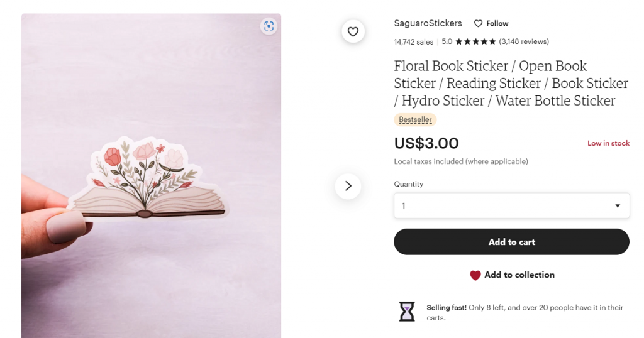Click the five-star rating icons
The image size is (644, 338).
(475, 42)
